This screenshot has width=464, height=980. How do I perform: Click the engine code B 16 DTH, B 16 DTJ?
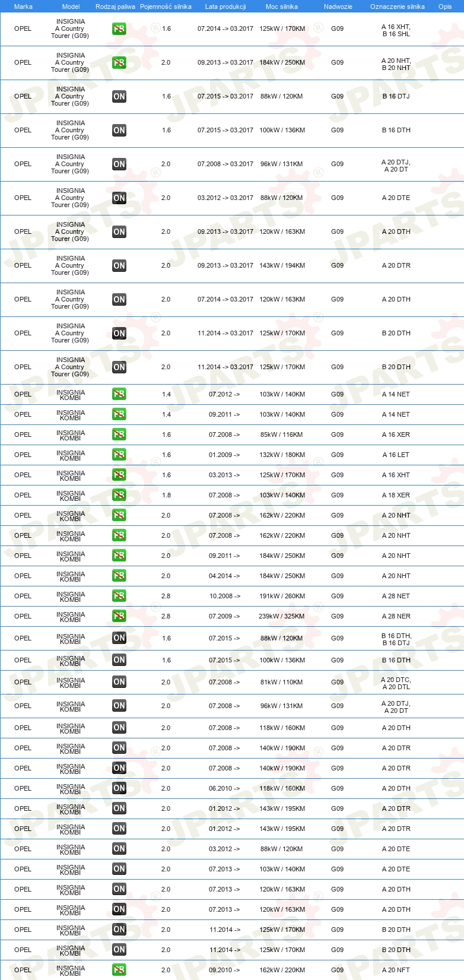396,640
